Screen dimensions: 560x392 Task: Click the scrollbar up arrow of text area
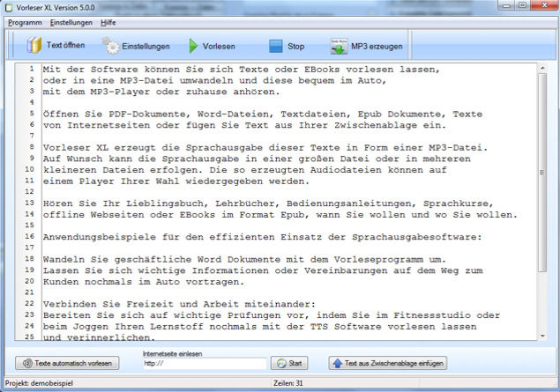click(542, 68)
